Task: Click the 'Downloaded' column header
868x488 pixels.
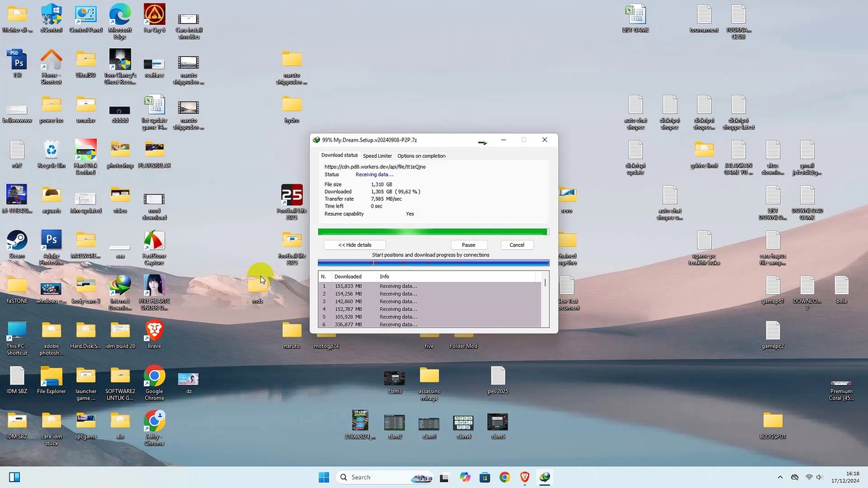Action: pos(354,277)
